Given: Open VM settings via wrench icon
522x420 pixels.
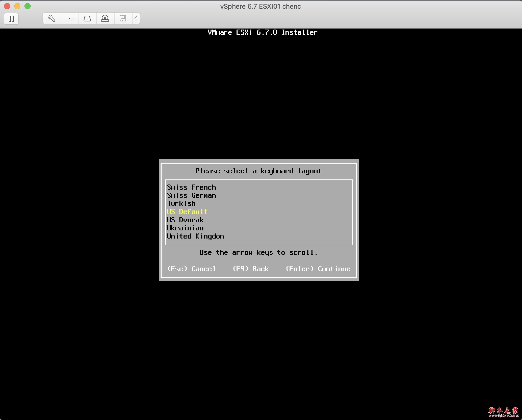Looking at the screenshot, I should click(52, 18).
